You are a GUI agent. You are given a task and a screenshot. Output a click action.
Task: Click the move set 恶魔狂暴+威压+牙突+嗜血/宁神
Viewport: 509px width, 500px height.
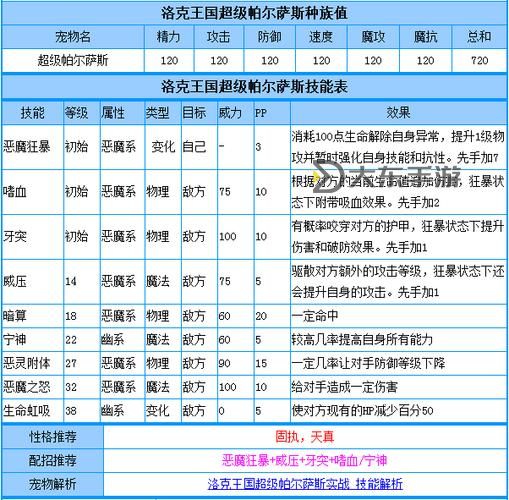pos(304,461)
